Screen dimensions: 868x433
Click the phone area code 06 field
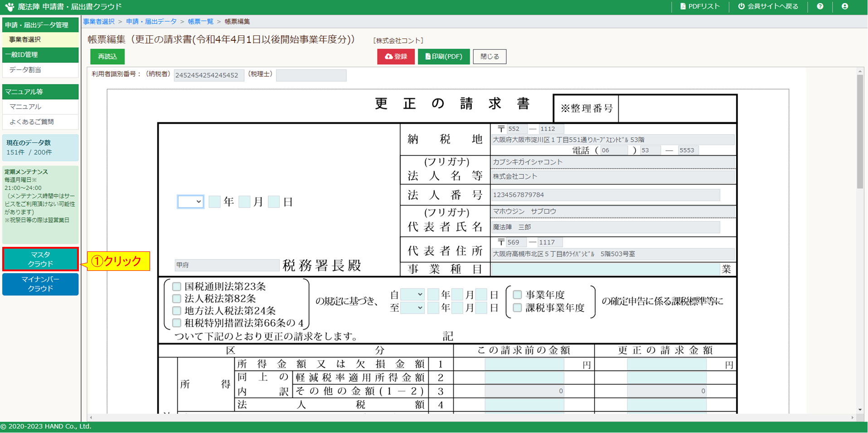click(614, 150)
